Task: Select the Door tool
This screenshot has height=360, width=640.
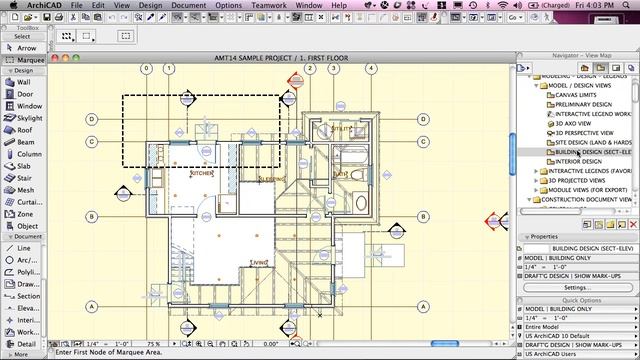Action: (23, 94)
